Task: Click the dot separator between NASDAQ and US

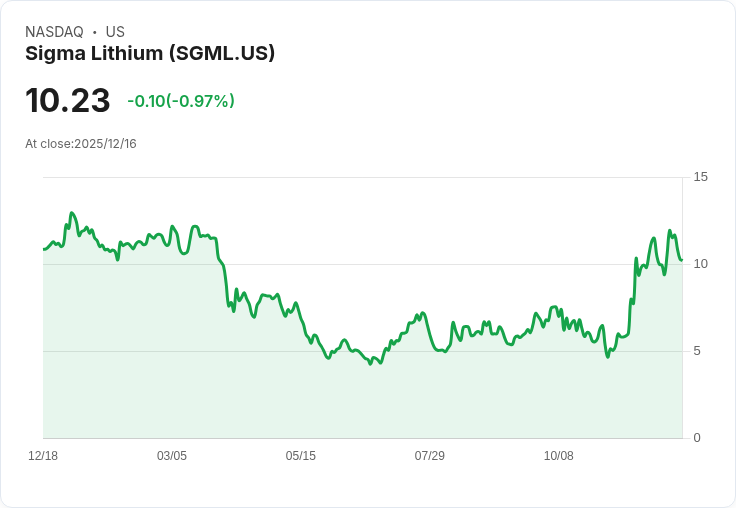Action: pos(94,32)
